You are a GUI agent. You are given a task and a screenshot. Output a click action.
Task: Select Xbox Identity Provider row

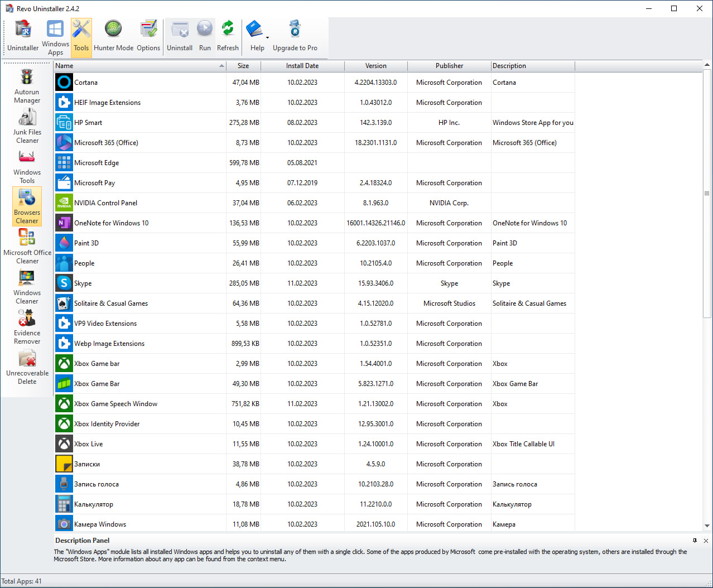click(315, 424)
